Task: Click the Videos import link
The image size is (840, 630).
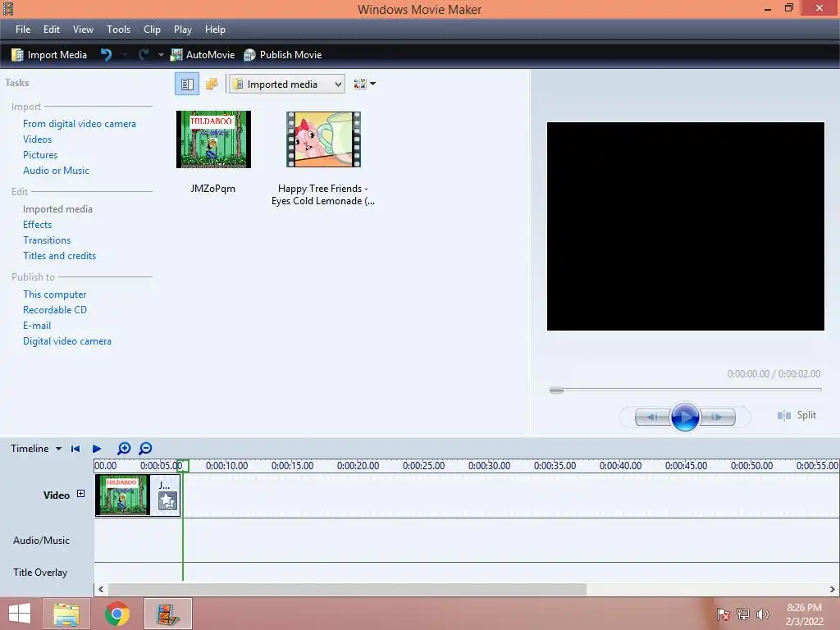Action: (38, 139)
